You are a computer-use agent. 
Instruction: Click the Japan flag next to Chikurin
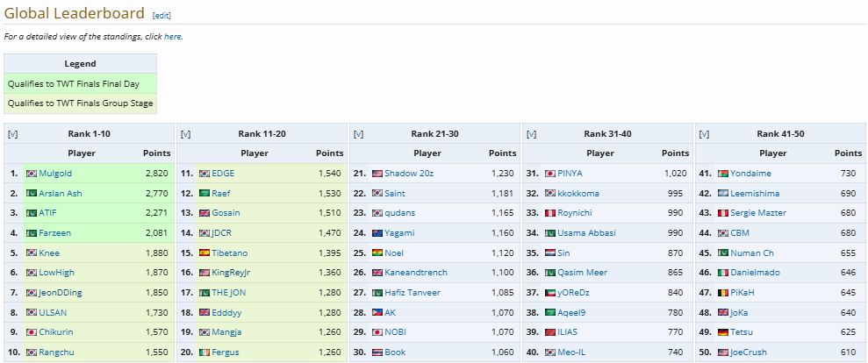32,332
